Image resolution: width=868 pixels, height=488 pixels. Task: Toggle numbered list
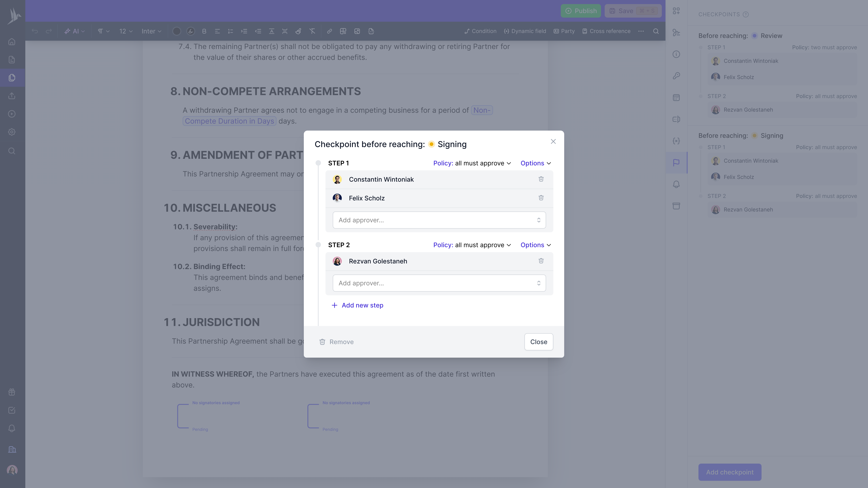pos(230,31)
